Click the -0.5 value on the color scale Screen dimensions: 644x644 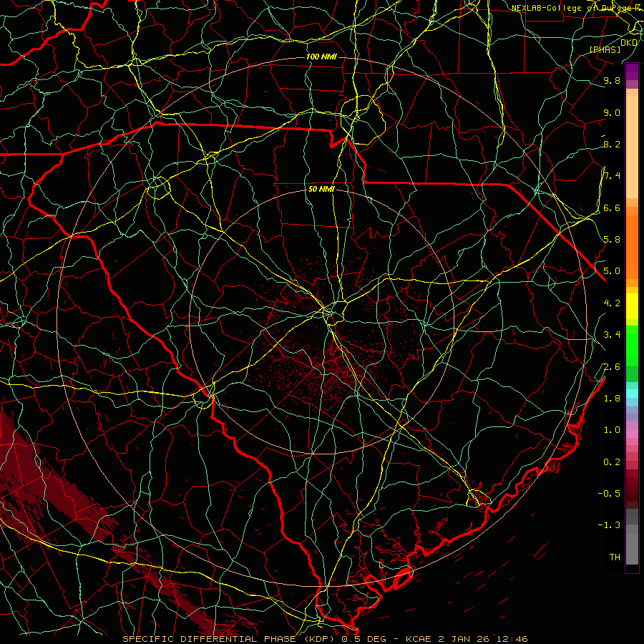609,494
